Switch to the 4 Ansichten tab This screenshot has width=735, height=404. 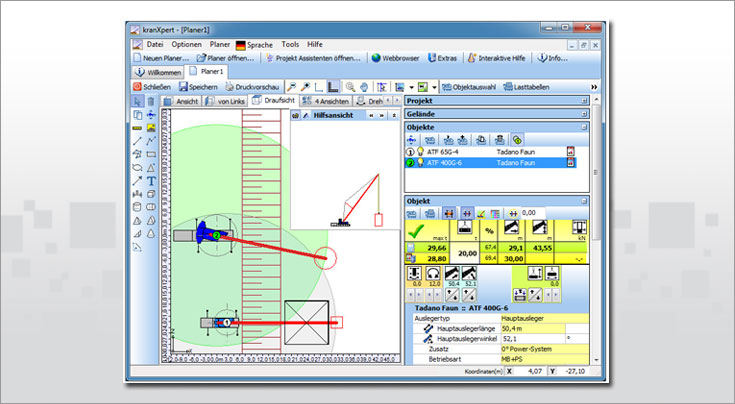click(326, 101)
